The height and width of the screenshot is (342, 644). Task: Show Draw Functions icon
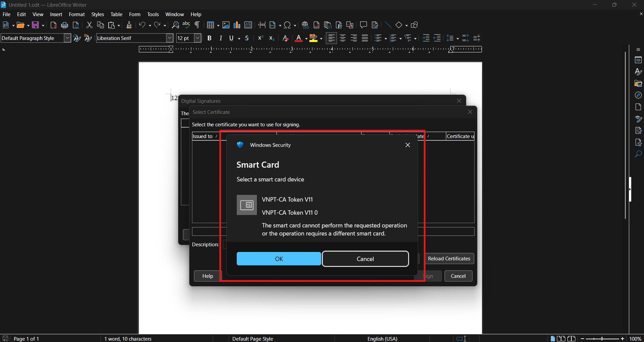415,25
